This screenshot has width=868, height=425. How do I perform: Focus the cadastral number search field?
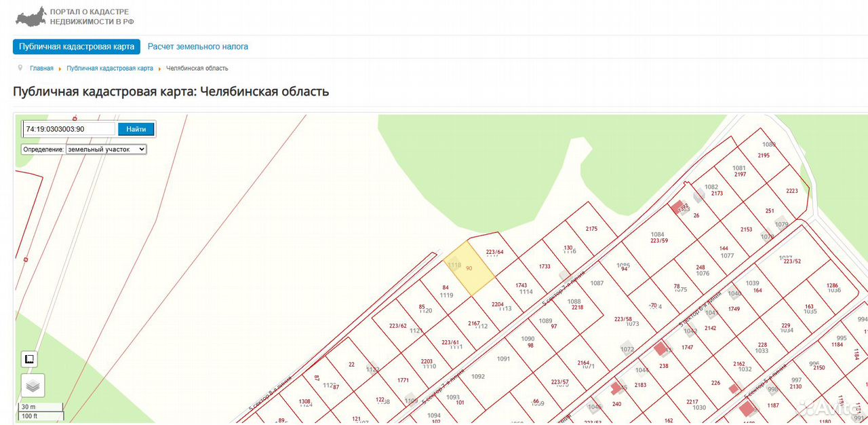tap(69, 129)
